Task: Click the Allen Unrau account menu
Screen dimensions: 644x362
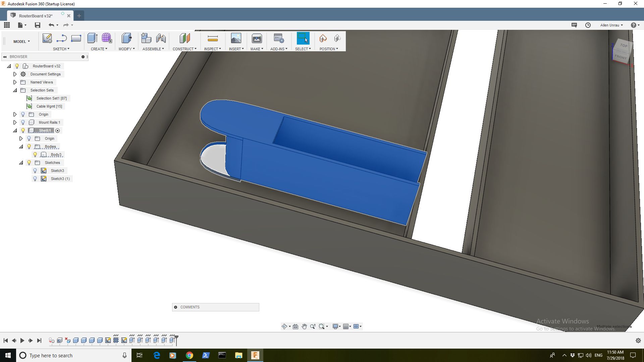Action: (x=611, y=25)
